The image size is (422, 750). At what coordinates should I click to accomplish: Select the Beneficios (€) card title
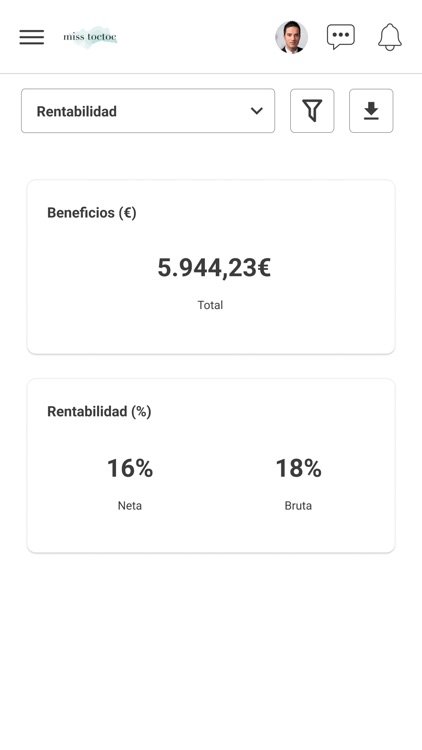[92, 213]
